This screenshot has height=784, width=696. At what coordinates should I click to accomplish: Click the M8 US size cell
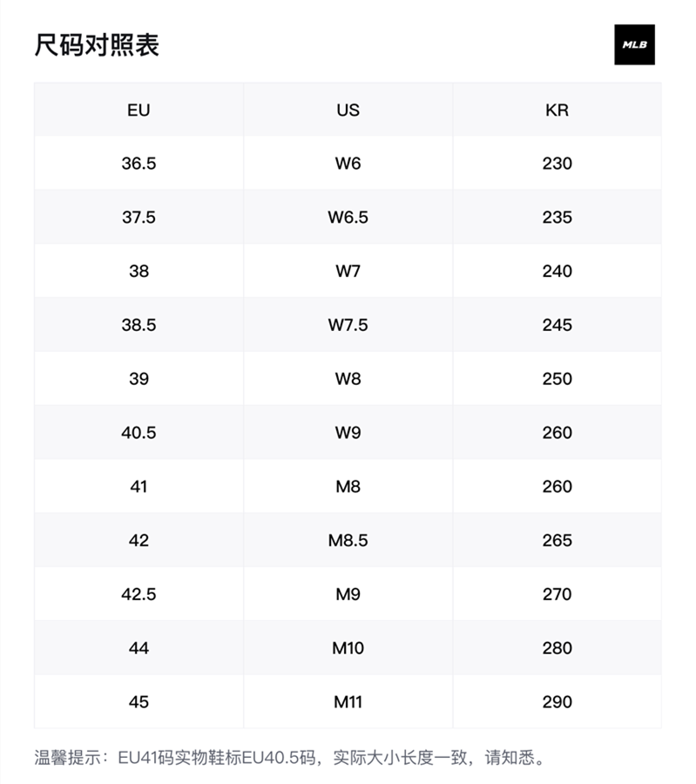click(348, 487)
